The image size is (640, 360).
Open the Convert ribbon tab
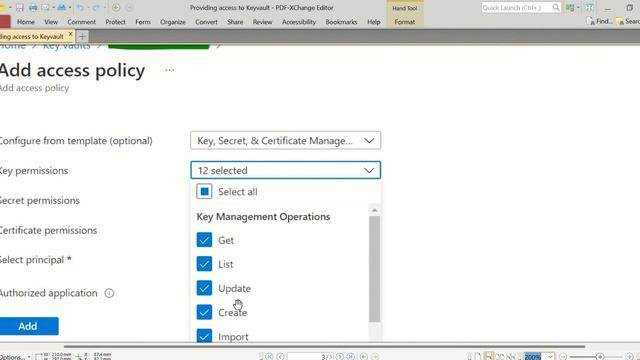[206, 22]
